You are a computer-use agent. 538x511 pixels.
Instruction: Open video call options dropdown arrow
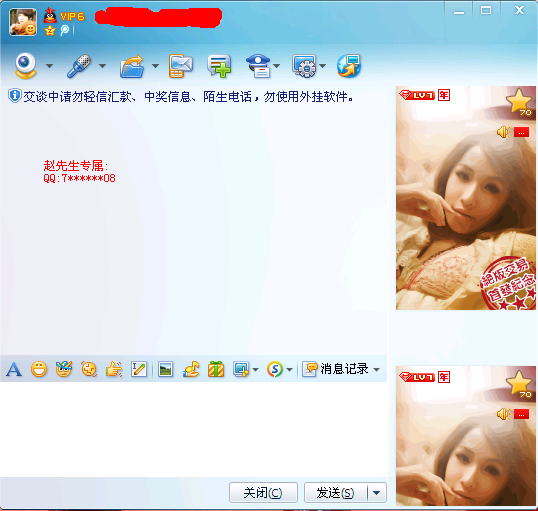(49, 66)
